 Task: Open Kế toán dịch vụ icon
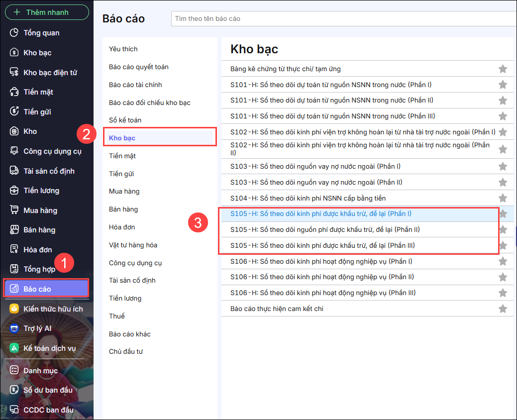click(14, 348)
